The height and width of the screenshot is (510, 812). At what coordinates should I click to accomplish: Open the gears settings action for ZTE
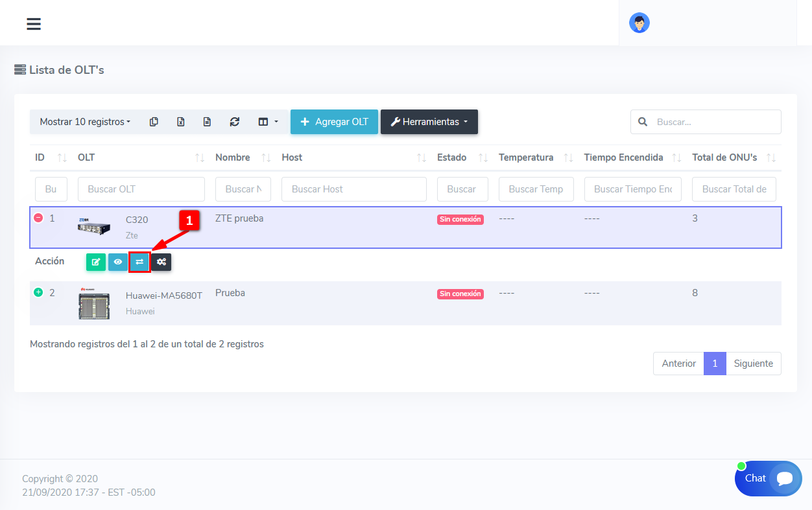[161, 262]
